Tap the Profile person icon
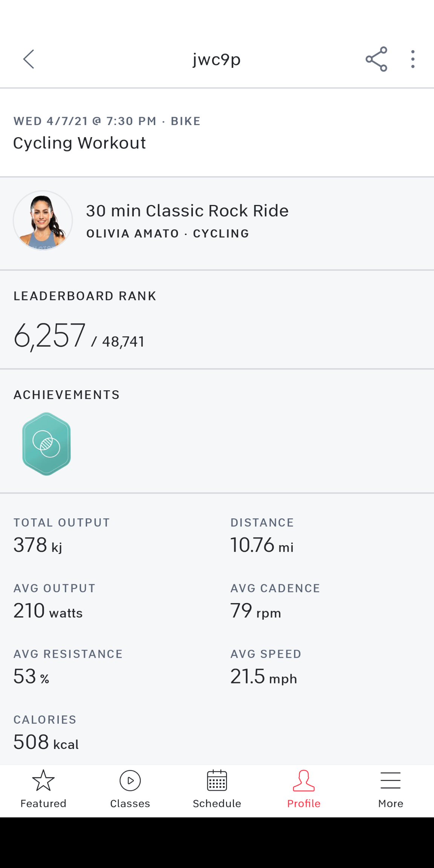Screen dimensions: 434x868 point(304,780)
